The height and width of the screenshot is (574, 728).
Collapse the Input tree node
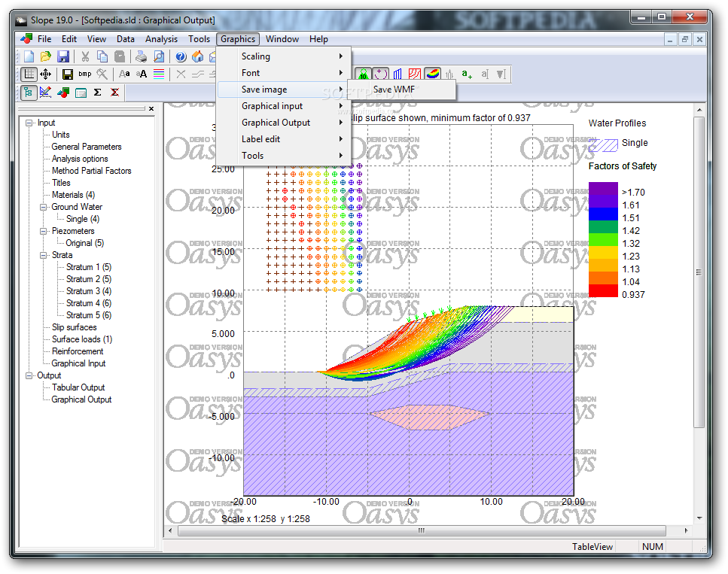[x=29, y=123]
